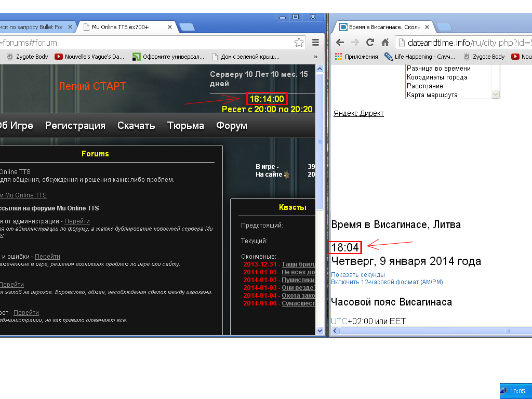
Task: Select Разница во времени list item
Action: (438, 69)
